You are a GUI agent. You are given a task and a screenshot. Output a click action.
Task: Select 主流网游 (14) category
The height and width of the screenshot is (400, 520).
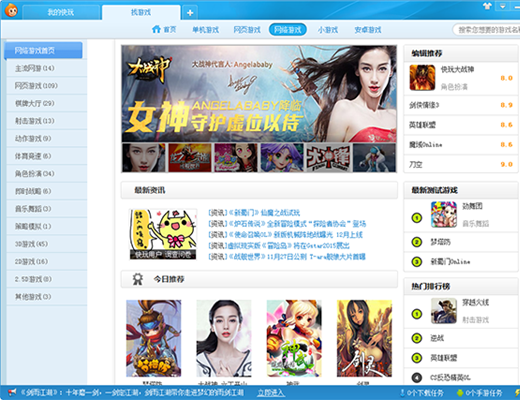[x=47, y=68]
